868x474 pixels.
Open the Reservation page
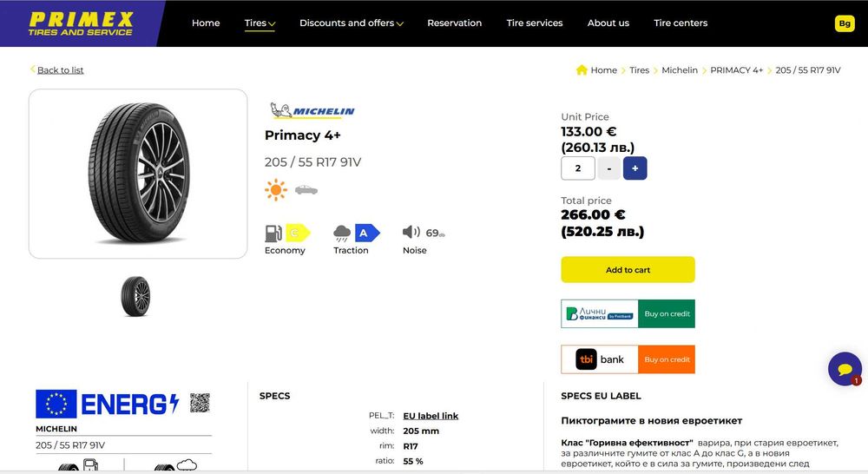455,23
